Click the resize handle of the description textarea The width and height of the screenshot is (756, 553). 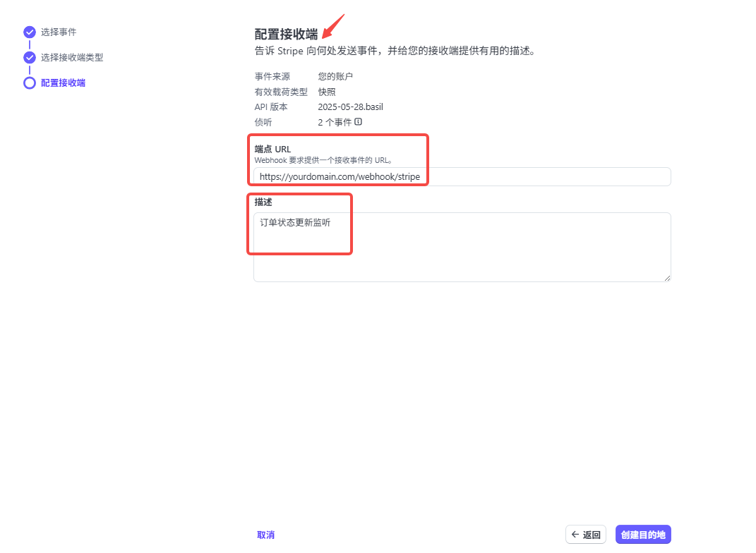pos(667,278)
